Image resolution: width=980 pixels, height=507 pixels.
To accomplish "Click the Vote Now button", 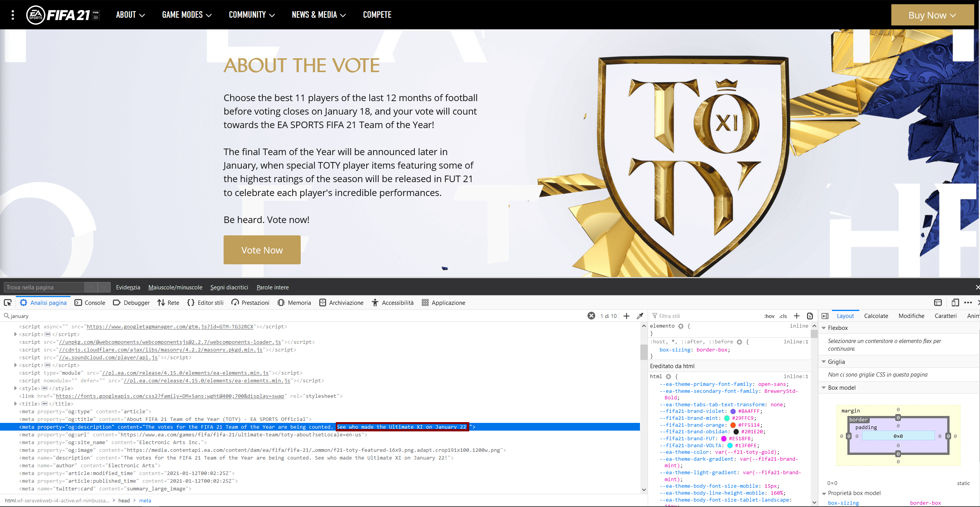I will pos(262,250).
